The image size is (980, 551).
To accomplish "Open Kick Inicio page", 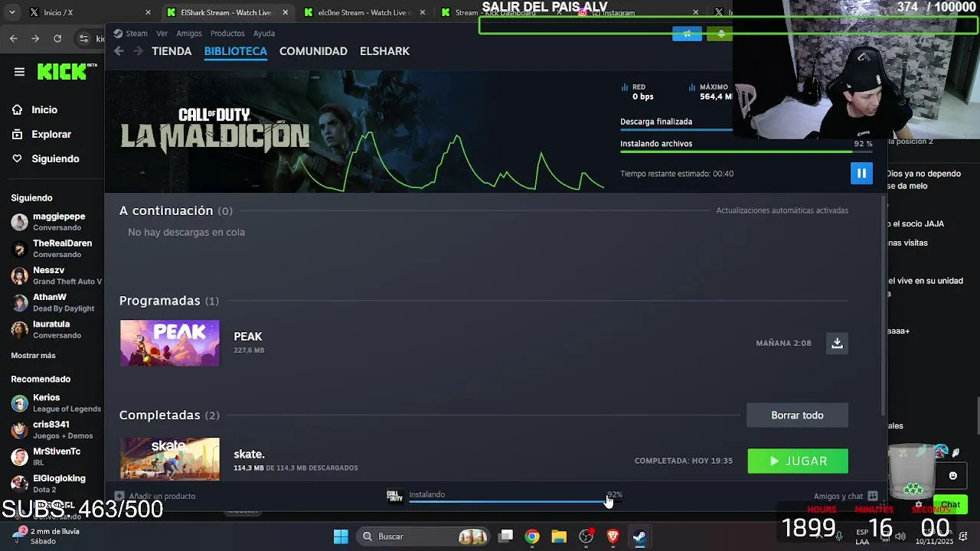I will click(35, 109).
